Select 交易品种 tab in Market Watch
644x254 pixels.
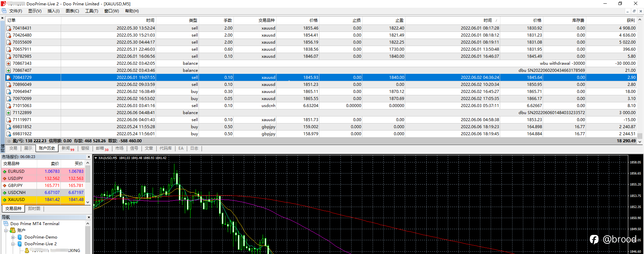13,209
